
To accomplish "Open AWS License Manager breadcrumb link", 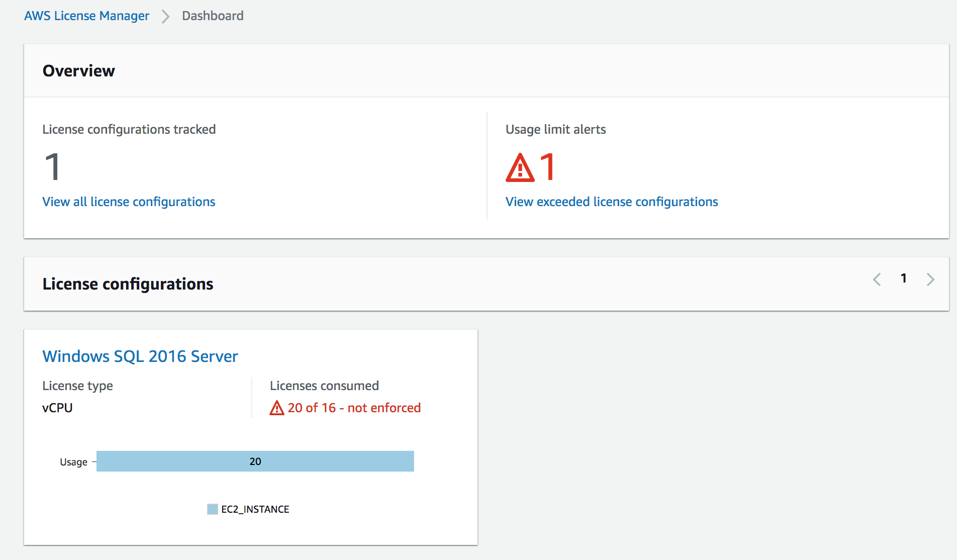I will [86, 16].
